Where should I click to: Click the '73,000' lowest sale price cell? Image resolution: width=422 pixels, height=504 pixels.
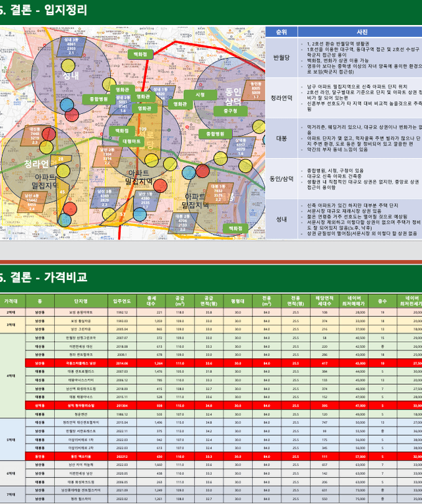(353, 490)
